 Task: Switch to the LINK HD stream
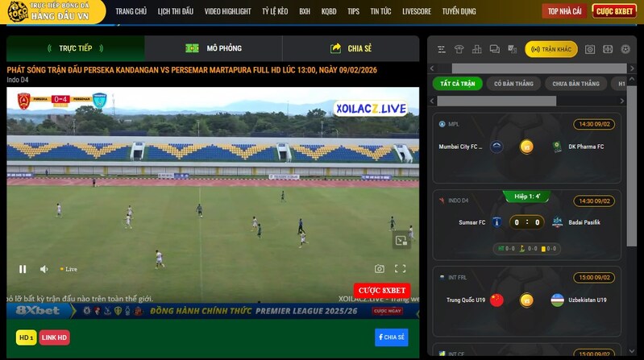coord(55,337)
